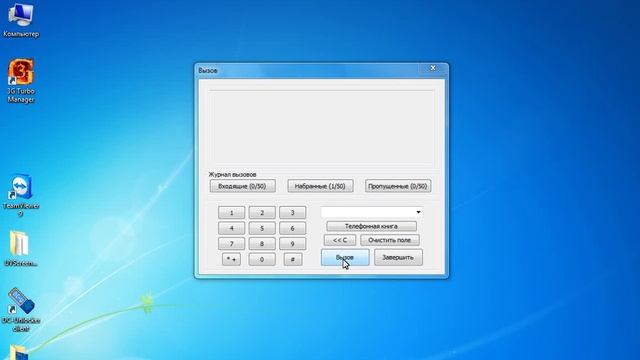The image size is (640, 360).
Task: Click keypad digit 1
Action: [231, 213]
